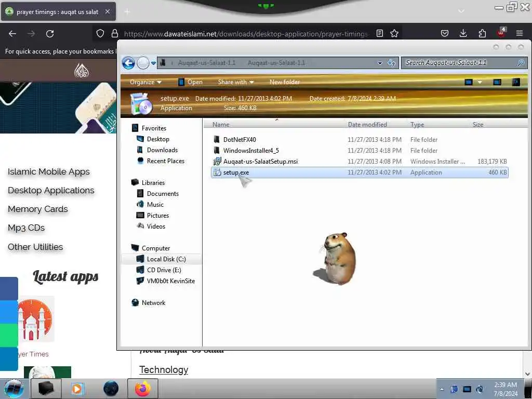Open Favorites in navigation pane

coord(154,128)
